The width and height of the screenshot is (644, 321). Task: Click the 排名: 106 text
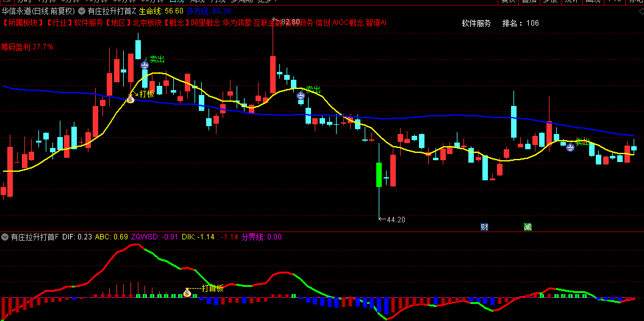point(521,23)
